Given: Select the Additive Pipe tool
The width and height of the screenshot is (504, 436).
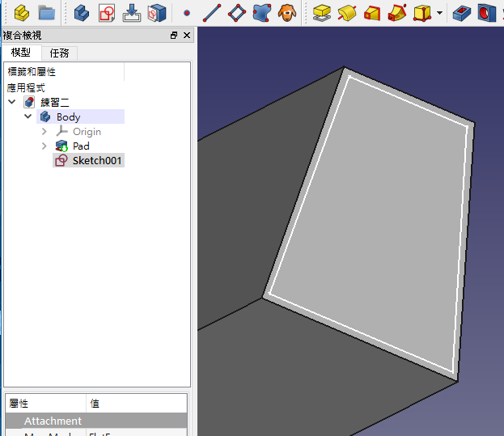Looking at the screenshot, I should [397, 13].
